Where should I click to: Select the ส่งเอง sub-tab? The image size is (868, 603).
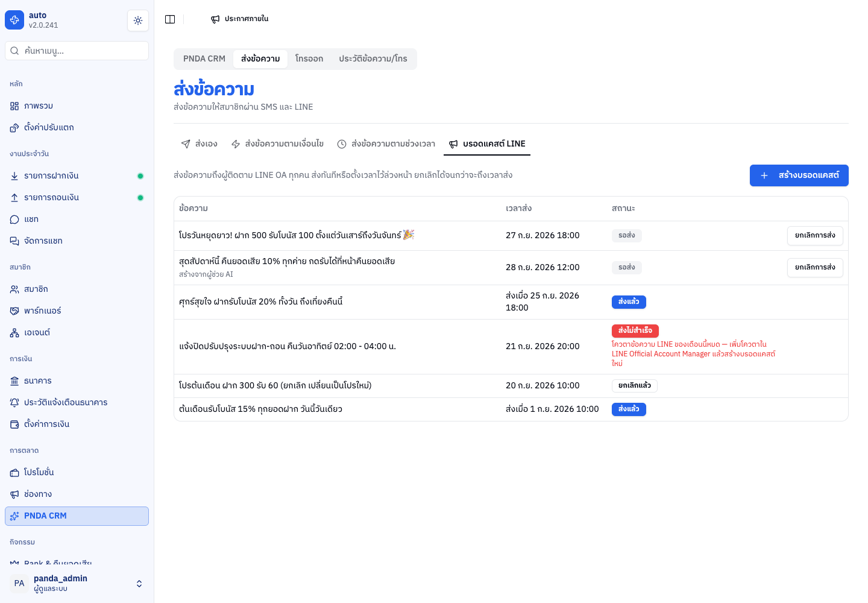pos(199,144)
